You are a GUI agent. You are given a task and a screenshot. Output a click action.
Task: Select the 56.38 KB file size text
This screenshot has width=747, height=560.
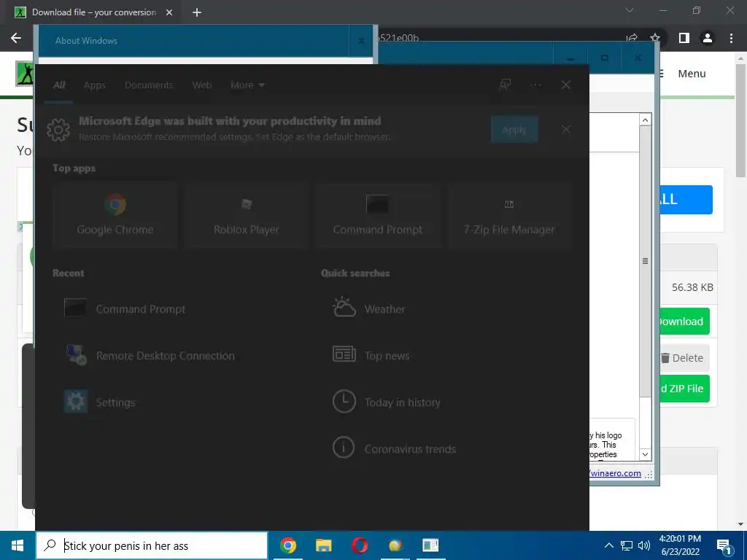tap(692, 287)
